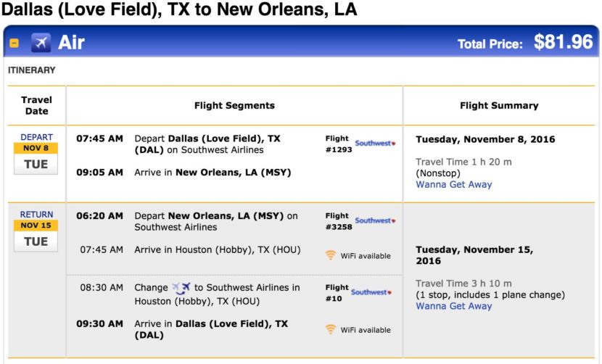Click the RETURN label
602x364 pixels.
36,214
